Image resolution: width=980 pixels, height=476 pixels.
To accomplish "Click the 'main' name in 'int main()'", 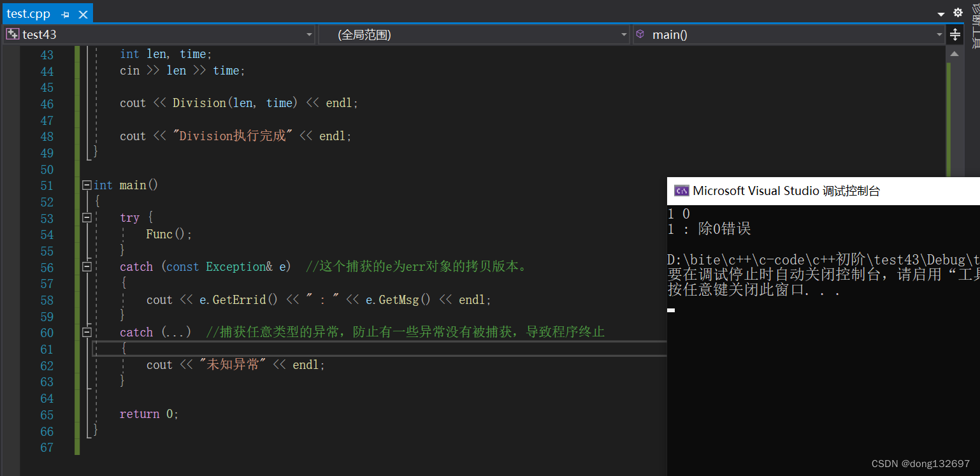I will pyautogui.click(x=133, y=185).
